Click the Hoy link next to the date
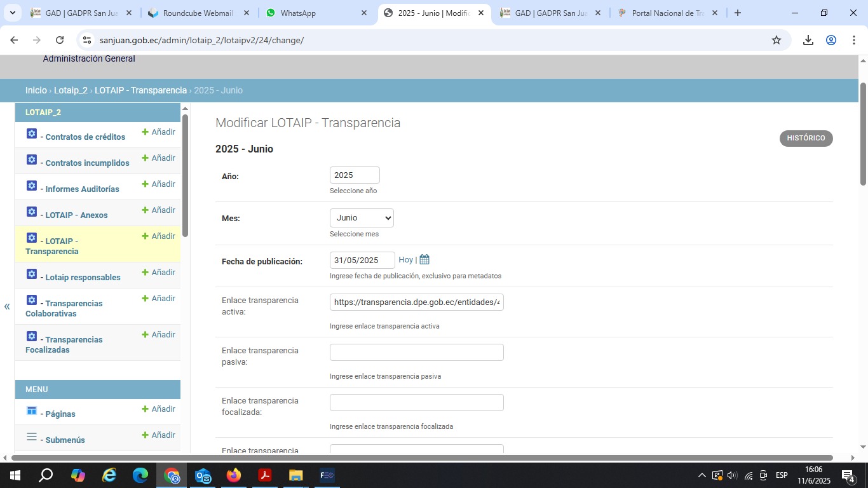The width and height of the screenshot is (868, 488). click(405, 260)
